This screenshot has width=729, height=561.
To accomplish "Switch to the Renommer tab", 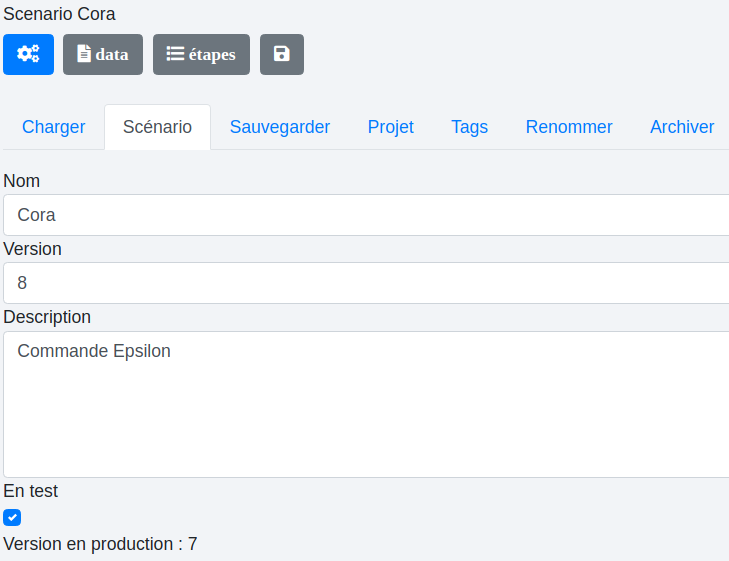I will 568,127.
